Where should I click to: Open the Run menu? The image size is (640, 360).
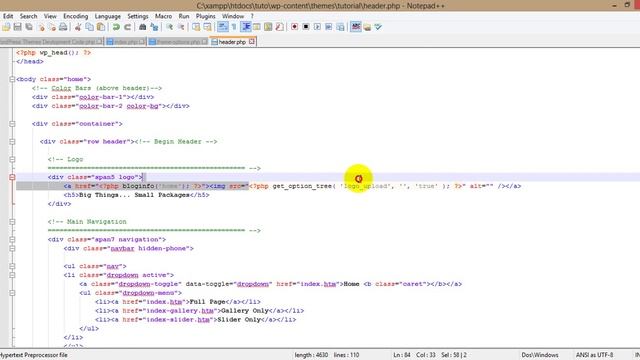pyautogui.click(x=184, y=16)
